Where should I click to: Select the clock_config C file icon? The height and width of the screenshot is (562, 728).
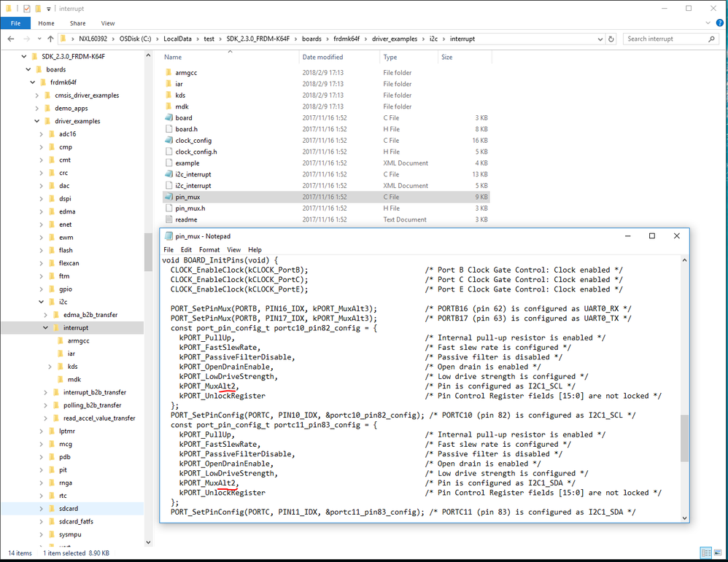tap(169, 140)
